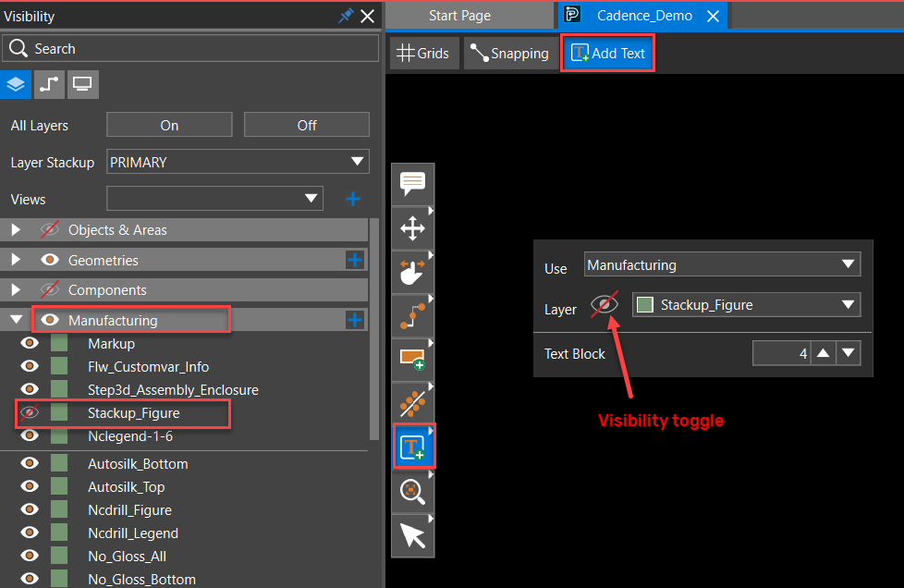Screen dimensions: 904x588
Task: Open the Snapping settings button
Action: pos(510,53)
